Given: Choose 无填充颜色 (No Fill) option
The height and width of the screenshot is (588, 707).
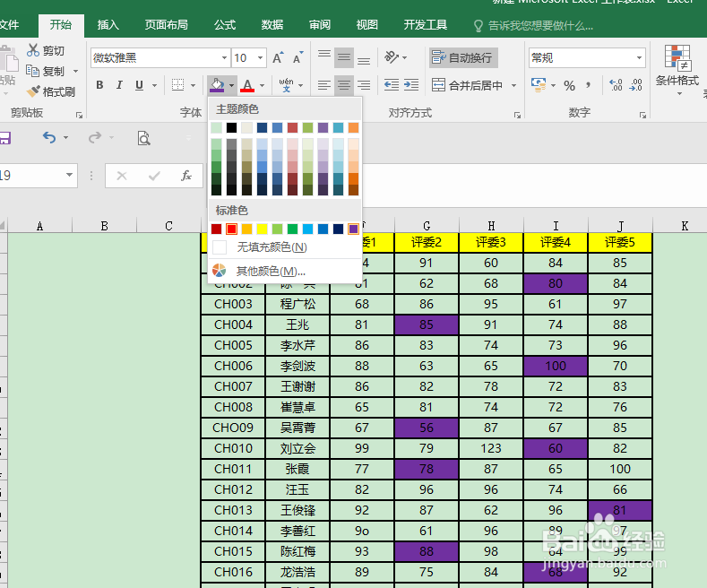Looking at the screenshot, I should click(285, 247).
